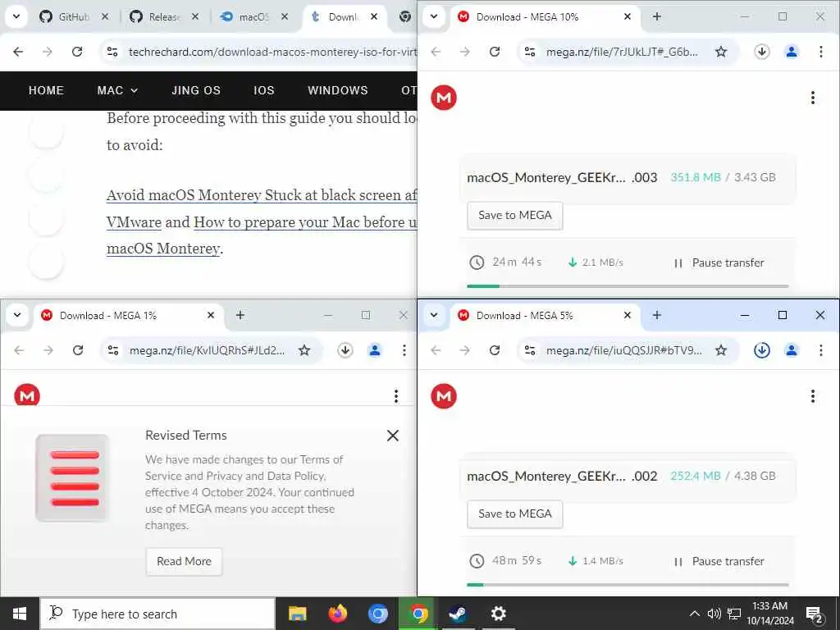The height and width of the screenshot is (630, 840).
Task: Open the Windows Start menu
Action: (x=20, y=614)
